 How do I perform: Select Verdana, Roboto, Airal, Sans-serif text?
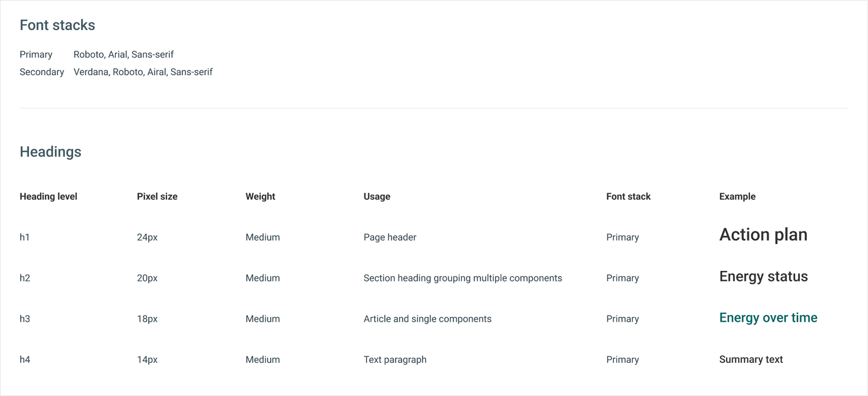tap(143, 72)
